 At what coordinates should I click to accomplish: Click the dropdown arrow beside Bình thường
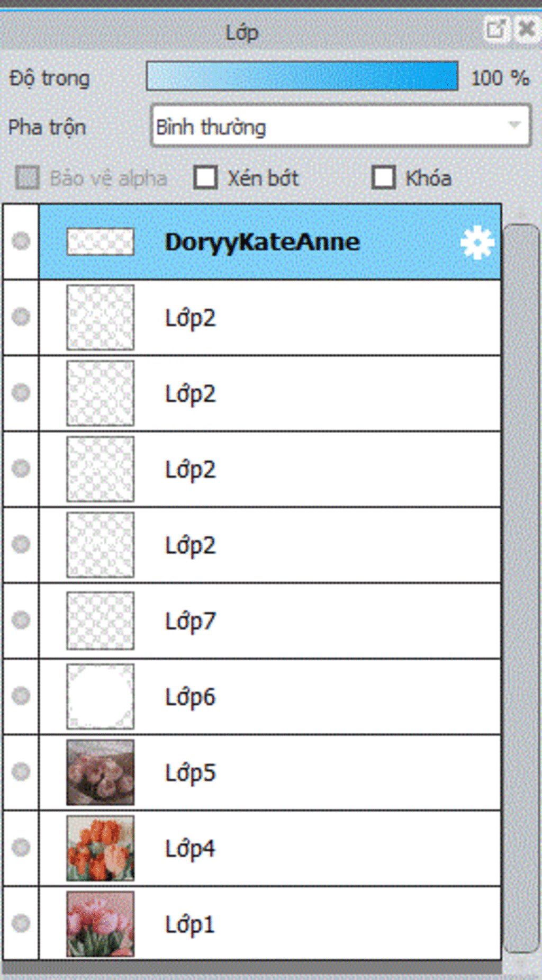[x=514, y=125]
